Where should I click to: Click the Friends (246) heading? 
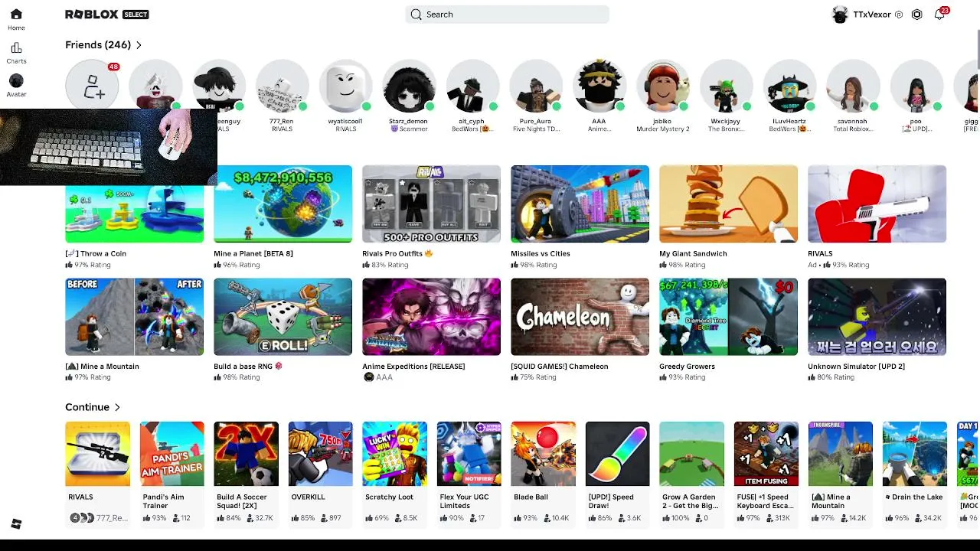click(98, 45)
